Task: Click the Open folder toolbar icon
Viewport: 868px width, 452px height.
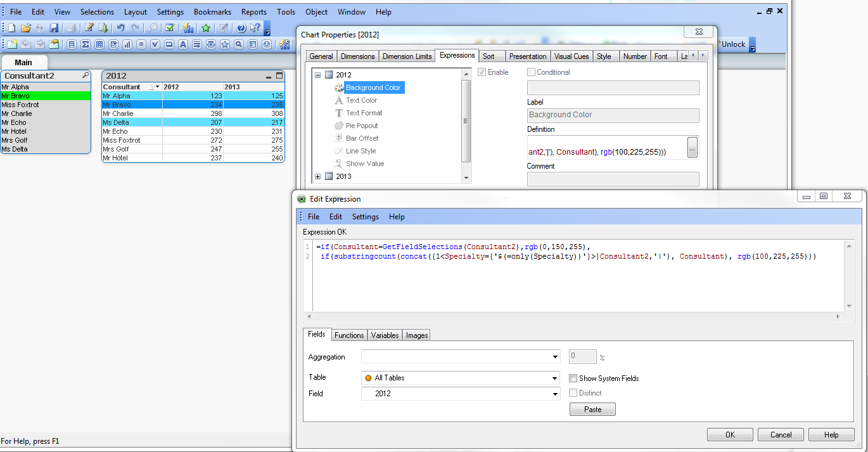Action: pyautogui.click(x=25, y=28)
